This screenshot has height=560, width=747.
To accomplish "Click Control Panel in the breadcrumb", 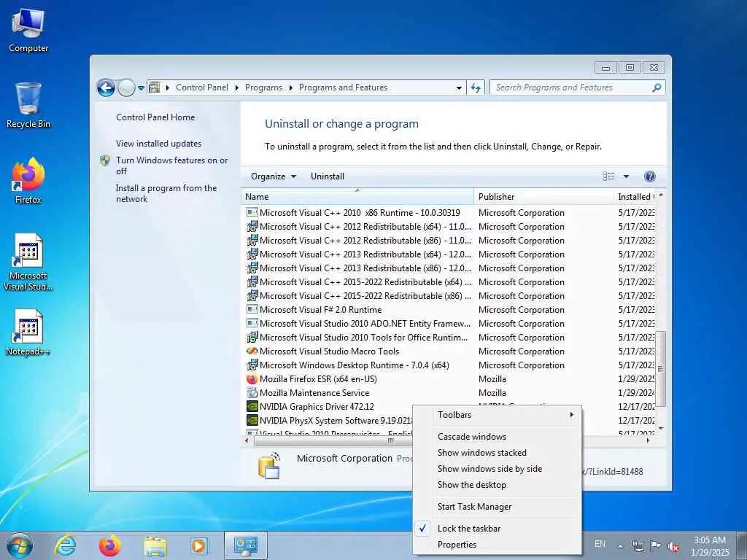I will pos(202,87).
